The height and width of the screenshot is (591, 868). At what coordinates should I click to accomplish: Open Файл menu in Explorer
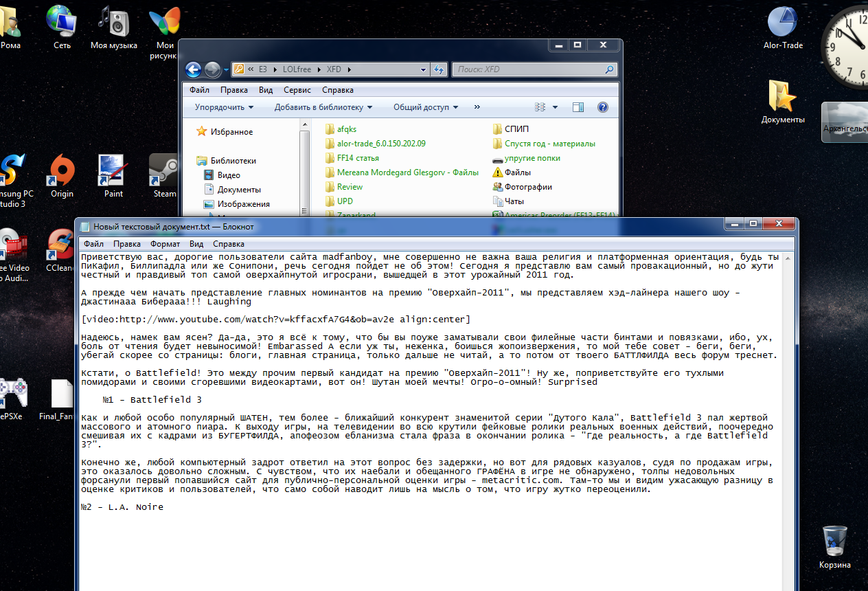(x=200, y=90)
